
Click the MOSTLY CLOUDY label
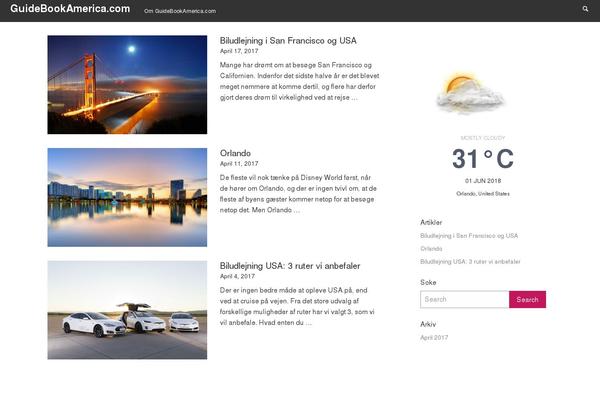(483, 138)
